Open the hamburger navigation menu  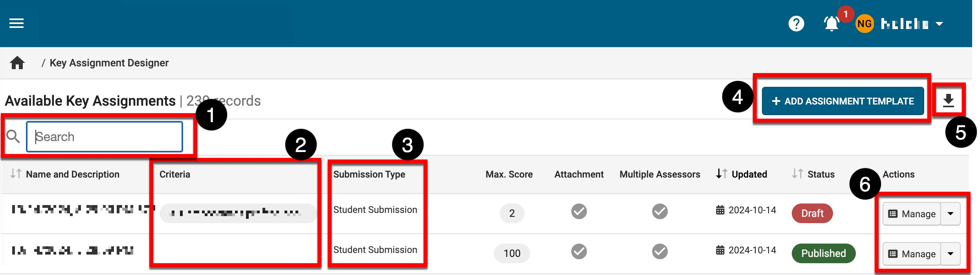(17, 24)
